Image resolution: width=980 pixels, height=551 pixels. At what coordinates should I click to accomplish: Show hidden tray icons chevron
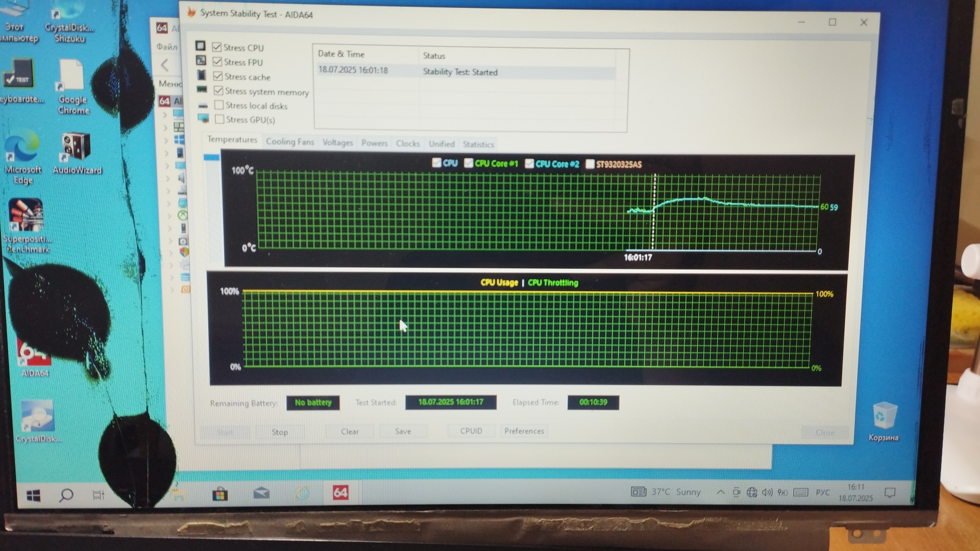720,492
